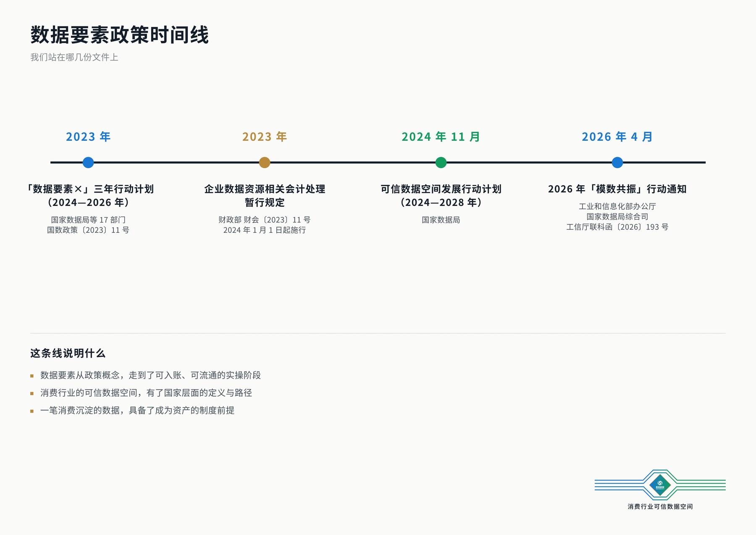Click the section heading 这条线说明什么
756x535 pixels.
(68, 353)
